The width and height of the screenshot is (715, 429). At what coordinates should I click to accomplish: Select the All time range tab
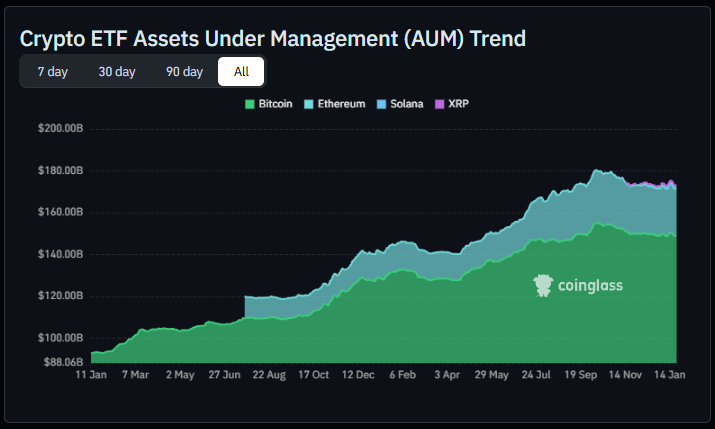point(241,72)
